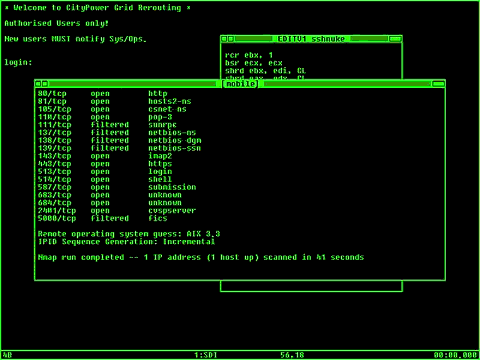Click the Authorised Users only! text
Image resolution: width=480 pixels, height=360 pixels.
tap(56, 23)
